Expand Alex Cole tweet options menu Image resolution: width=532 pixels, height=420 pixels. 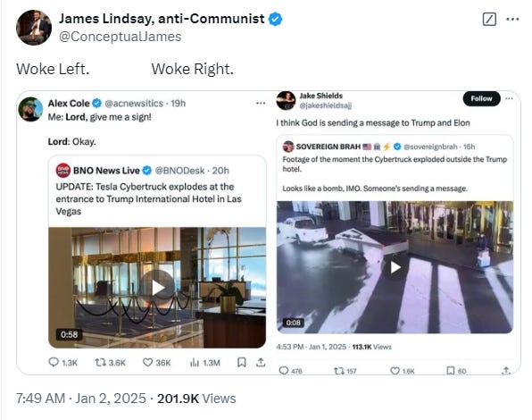(261, 103)
